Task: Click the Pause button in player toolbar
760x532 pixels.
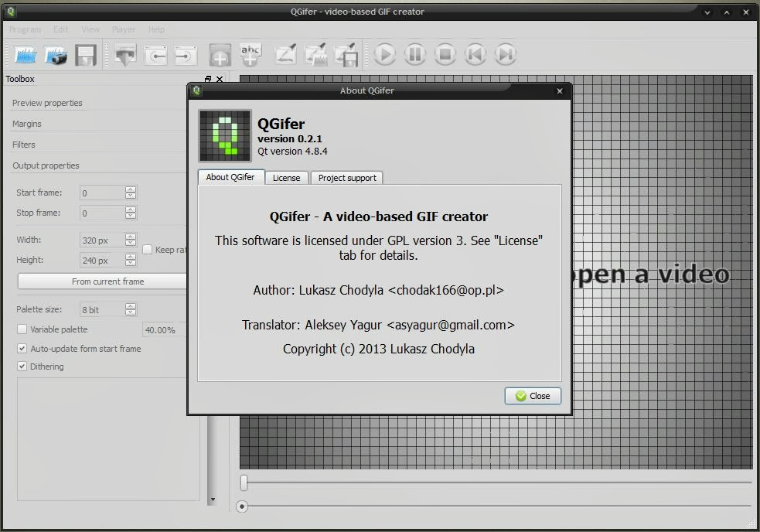Action: [x=415, y=54]
